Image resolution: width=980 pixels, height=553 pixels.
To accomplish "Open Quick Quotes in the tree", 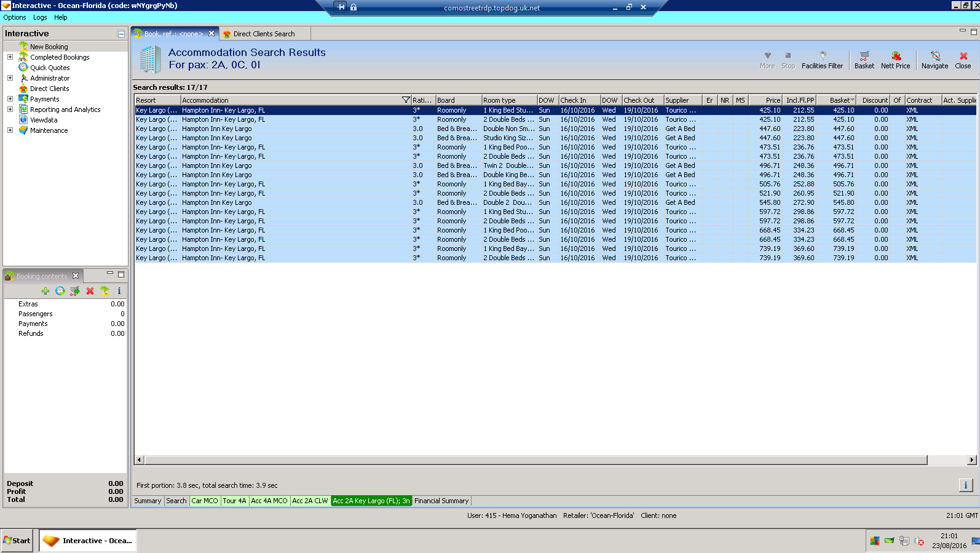I will 50,68.
